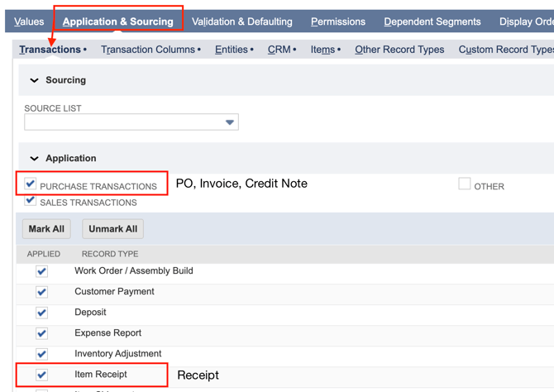This screenshot has height=392, width=554.
Task: Collapse the Sourcing section
Action: [x=35, y=80]
